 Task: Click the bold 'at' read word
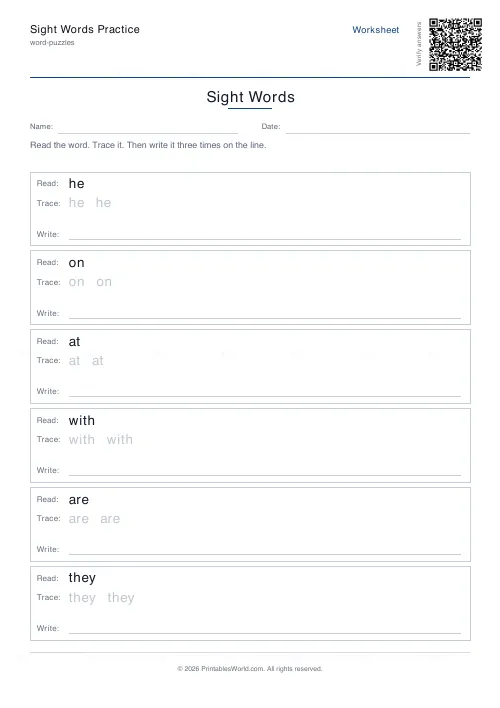74,342
